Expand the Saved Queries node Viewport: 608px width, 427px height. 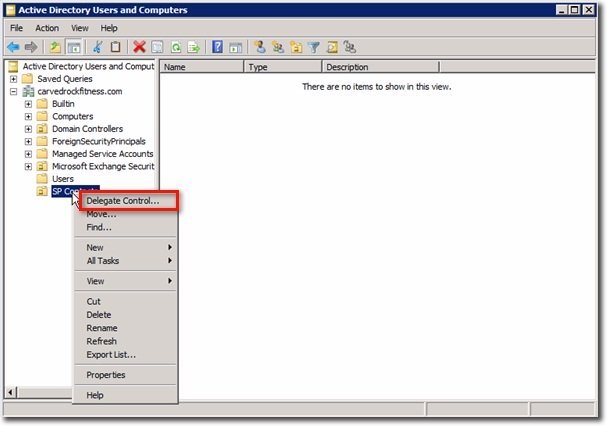(x=14, y=79)
